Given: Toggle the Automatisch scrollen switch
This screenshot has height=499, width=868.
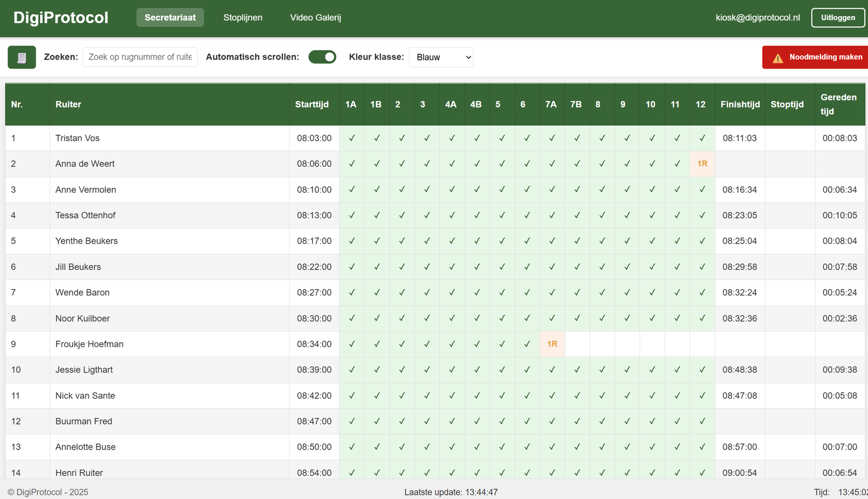Looking at the screenshot, I should [x=322, y=57].
